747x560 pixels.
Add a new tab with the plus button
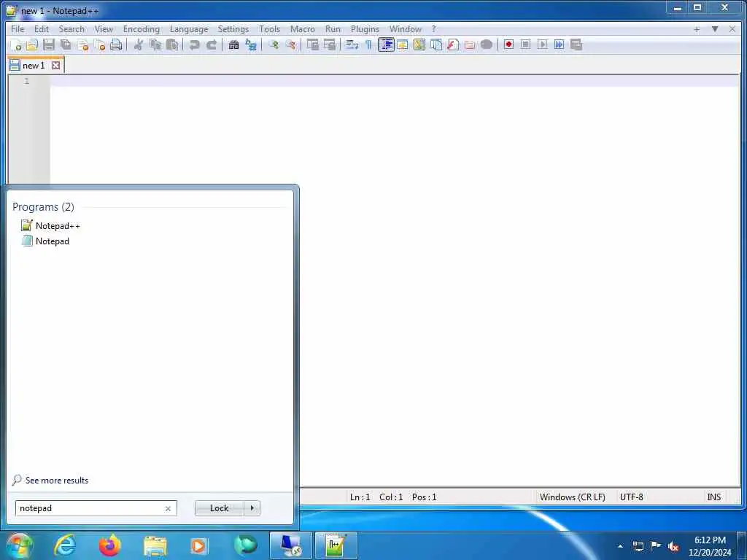697,29
